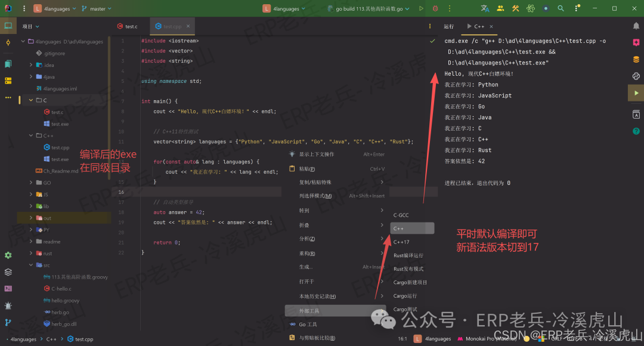The width and height of the screenshot is (644, 346).
Task: Close the test.cpp editor tab
Action: [x=188, y=26]
